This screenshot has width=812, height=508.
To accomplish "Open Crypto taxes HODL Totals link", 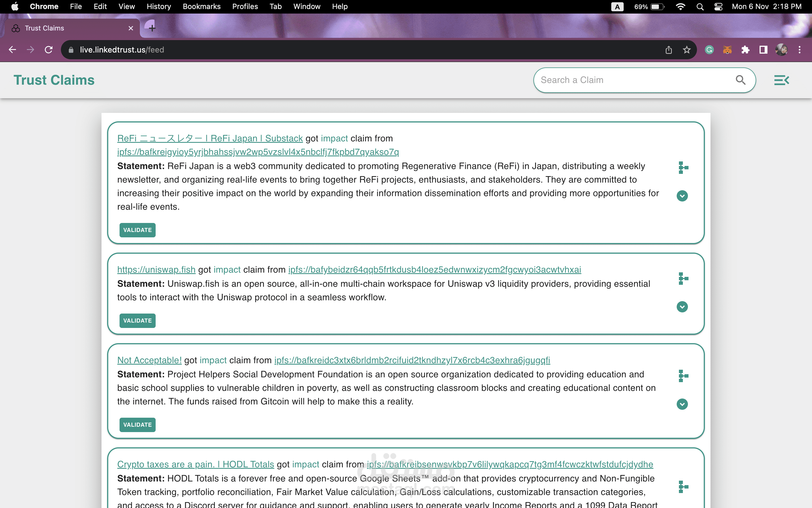I will [196, 464].
